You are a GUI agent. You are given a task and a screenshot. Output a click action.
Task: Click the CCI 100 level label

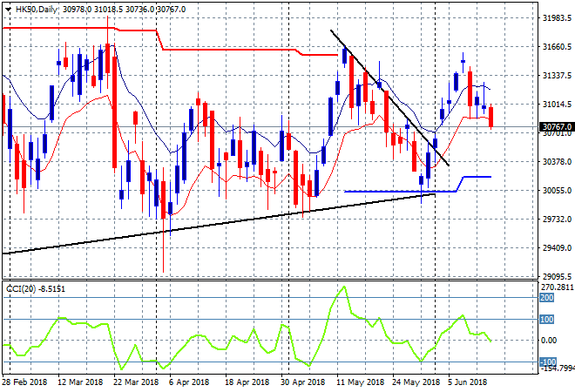click(x=547, y=320)
